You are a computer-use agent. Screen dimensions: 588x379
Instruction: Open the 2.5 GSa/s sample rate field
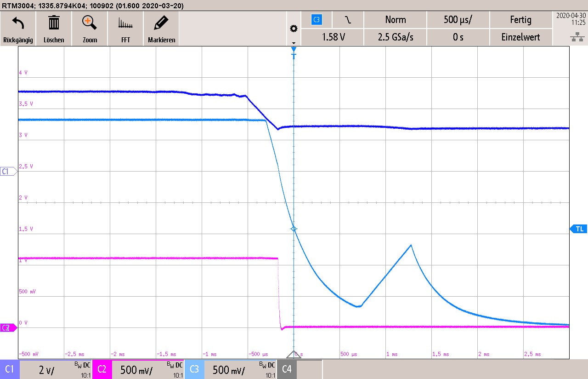click(x=396, y=37)
